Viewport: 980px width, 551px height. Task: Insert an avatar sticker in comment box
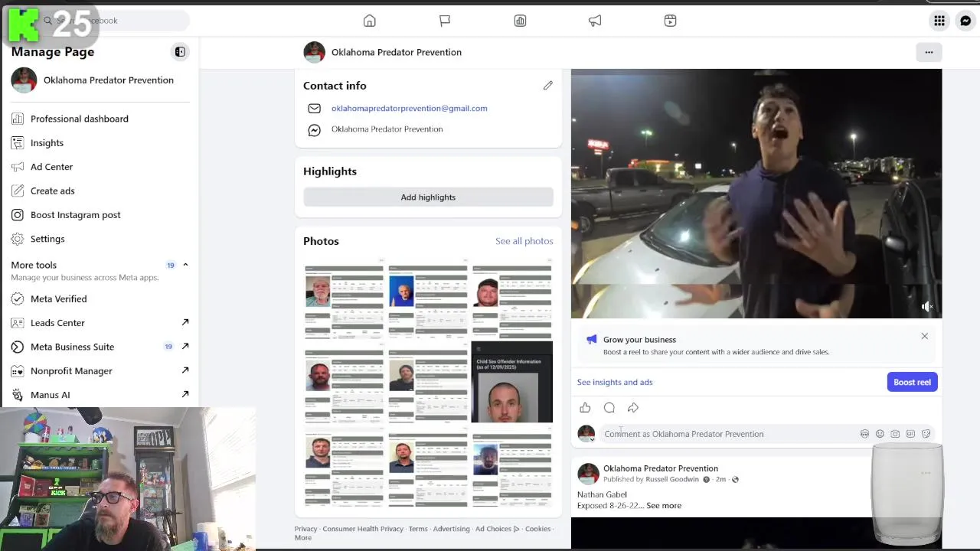click(x=864, y=434)
